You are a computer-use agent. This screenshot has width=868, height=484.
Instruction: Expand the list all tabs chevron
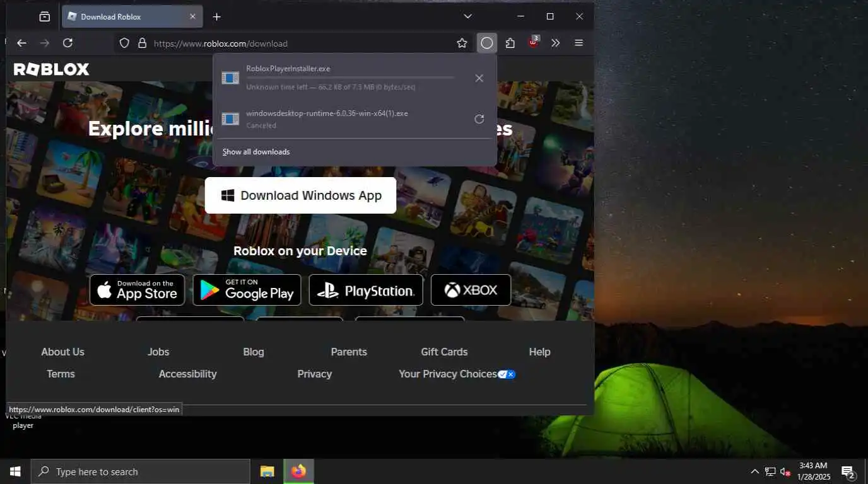[x=467, y=16]
